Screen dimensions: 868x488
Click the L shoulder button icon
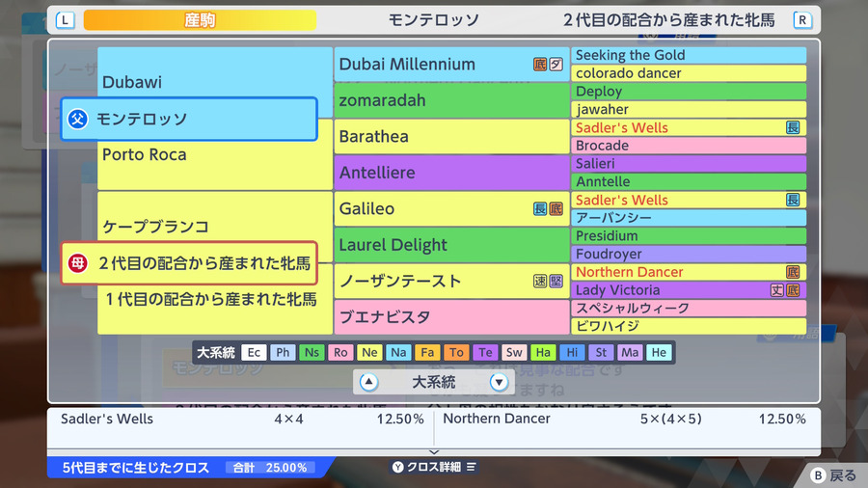[x=66, y=20]
